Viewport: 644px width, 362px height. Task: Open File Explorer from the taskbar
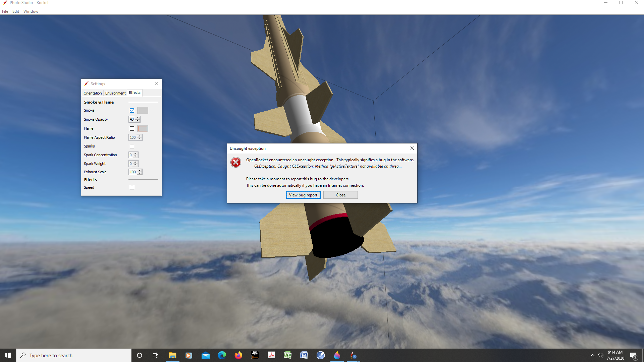pos(172,355)
